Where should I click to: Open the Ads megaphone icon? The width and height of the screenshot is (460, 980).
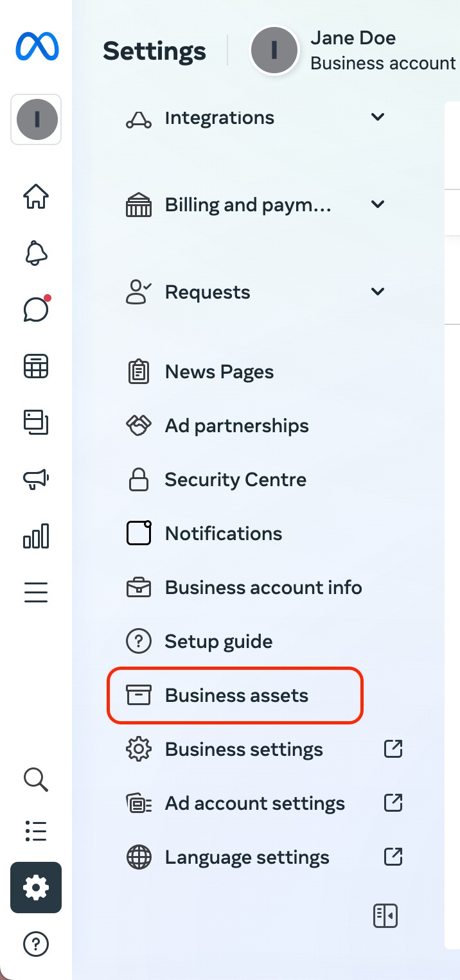[35, 479]
